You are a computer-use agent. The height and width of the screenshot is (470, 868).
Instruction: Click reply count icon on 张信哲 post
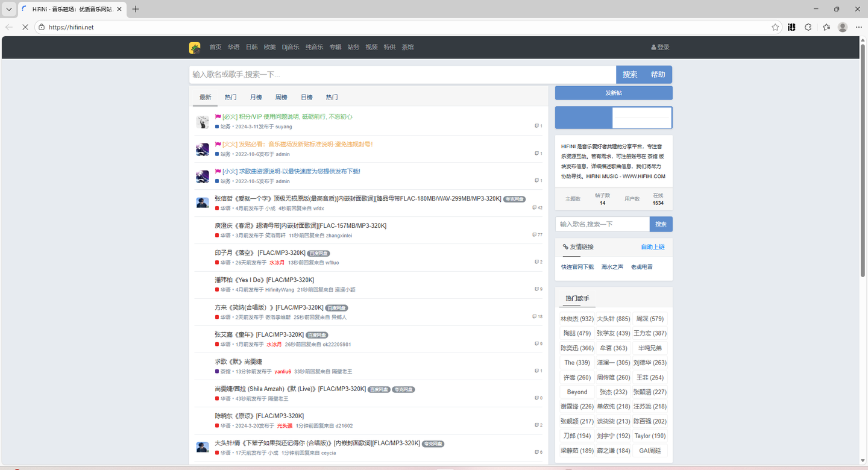click(x=535, y=208)
